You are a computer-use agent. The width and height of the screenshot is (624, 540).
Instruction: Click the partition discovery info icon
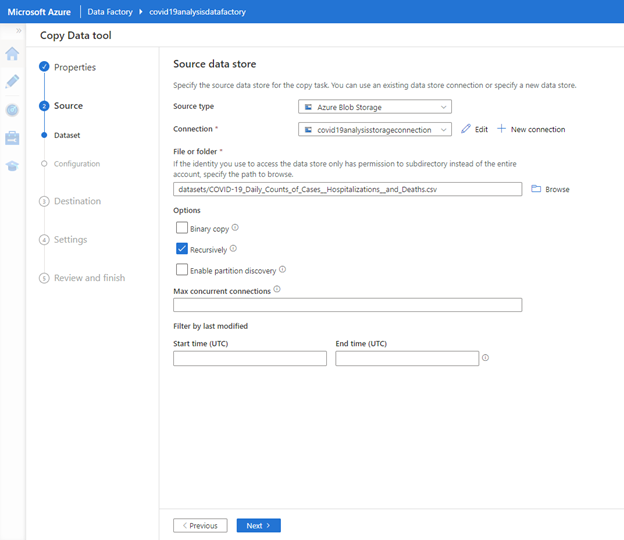click(283, 269)
